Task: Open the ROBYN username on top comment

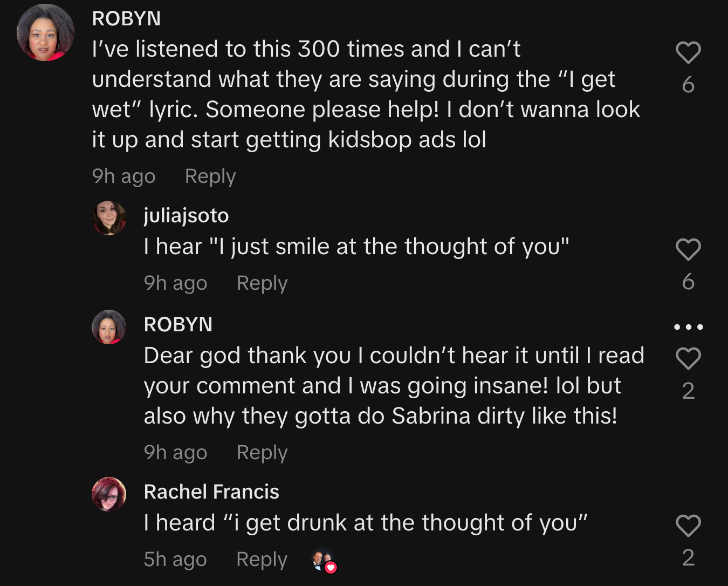Action: pyautogui.click(x=126, y=19)
